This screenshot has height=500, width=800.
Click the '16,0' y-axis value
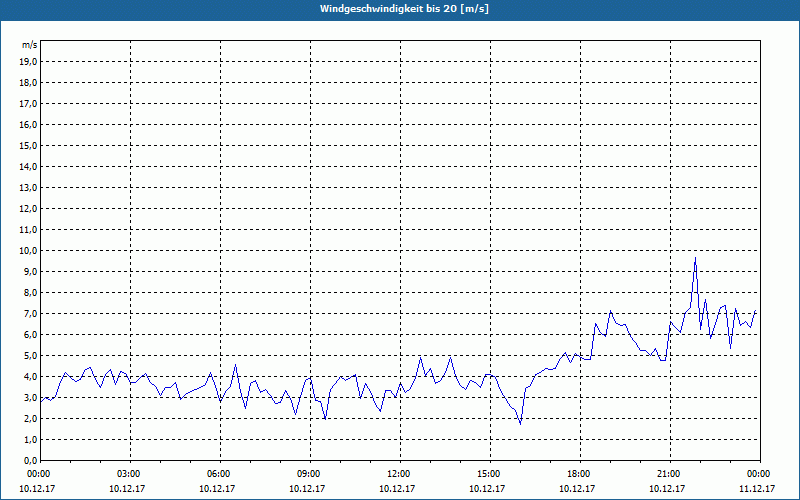pyautogui.click(x=29, y=124)
